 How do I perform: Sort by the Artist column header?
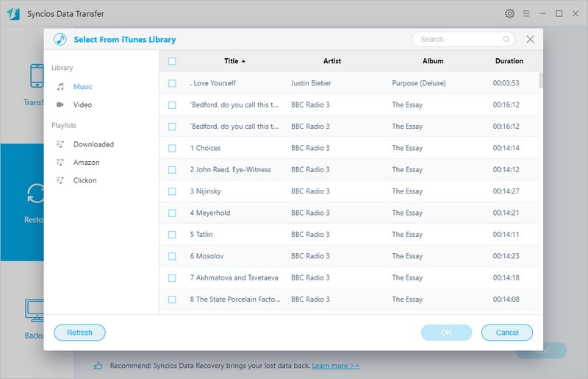click(x=332, y=61)
